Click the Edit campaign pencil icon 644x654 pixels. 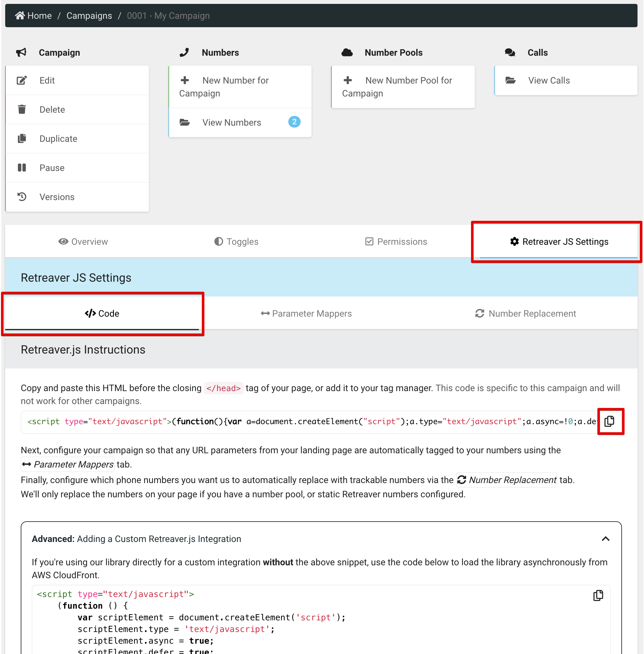coord(22,80)
